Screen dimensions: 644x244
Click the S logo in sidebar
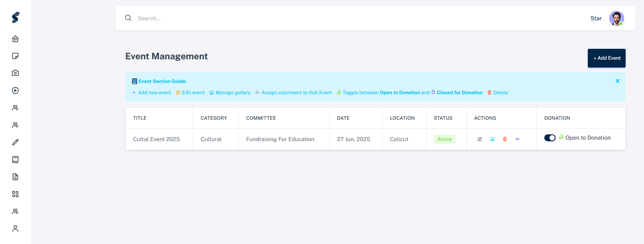pos(15,18)
